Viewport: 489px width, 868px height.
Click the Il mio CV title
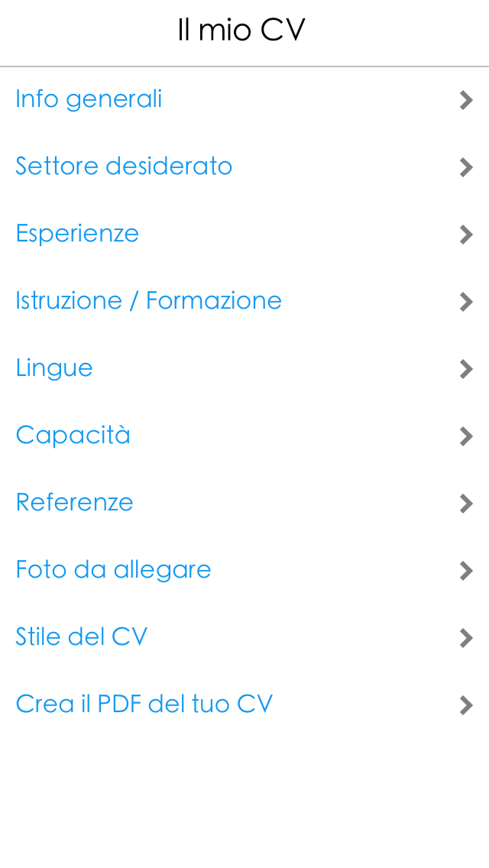click(241, 29)
